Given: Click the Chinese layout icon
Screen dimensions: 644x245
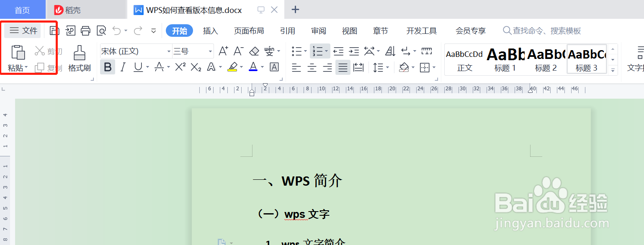Looking at the screenshot, I should pyautogui.click(x=369, y=51).
